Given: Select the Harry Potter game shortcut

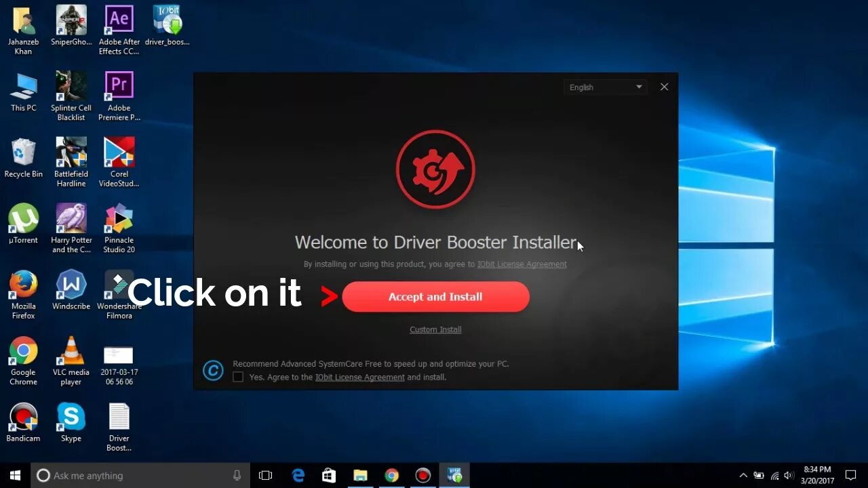Looking at the screenshot, I should point(71,229).
